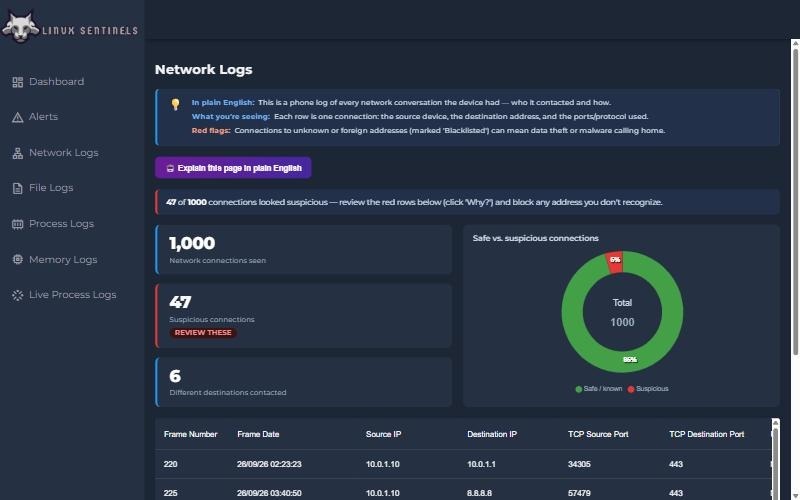
Task: Click destination IP 10.0.1.1
Action: [481, 464]
